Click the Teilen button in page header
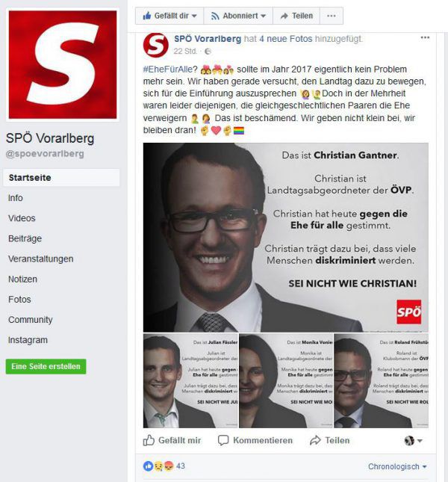This screenshot has width=448, height=482. point(296,16)
